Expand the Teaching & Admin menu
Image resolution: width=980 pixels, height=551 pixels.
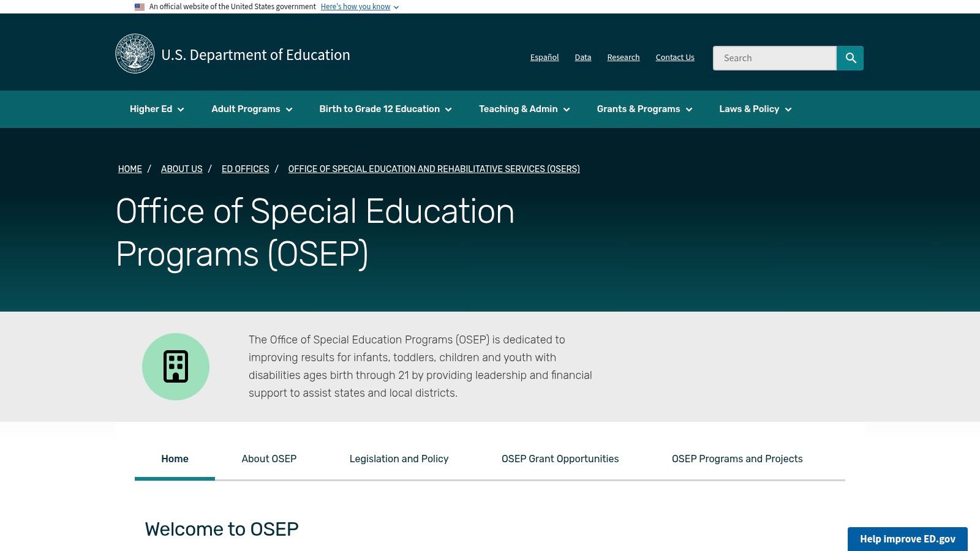(x=524, y=109)
